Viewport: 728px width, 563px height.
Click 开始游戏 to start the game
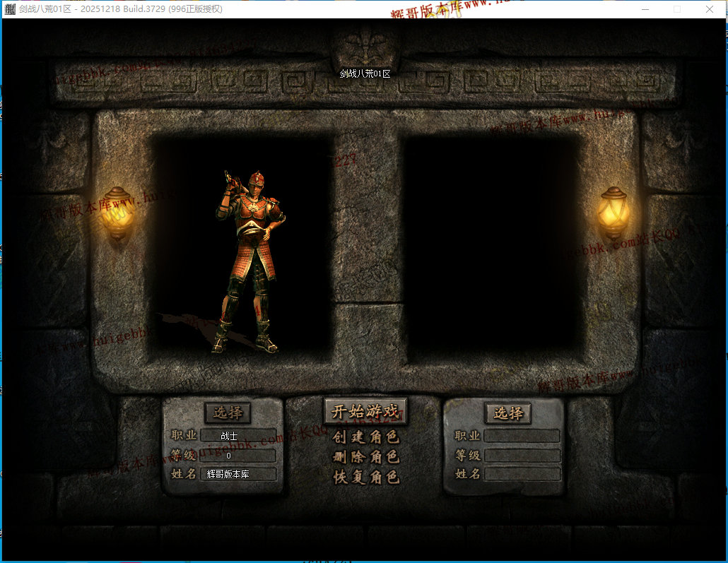pyautogui.click(x=365, y=412)
